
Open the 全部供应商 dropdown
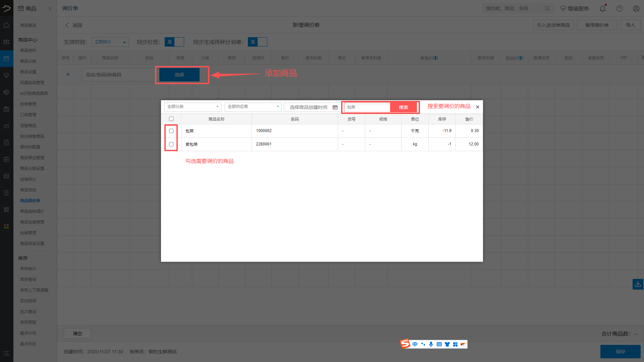point(253,107)
